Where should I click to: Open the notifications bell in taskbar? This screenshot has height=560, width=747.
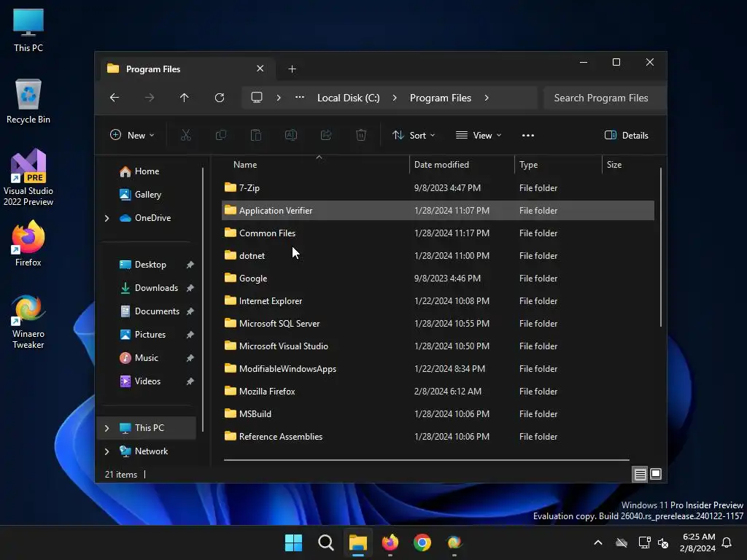pos(727,542)
